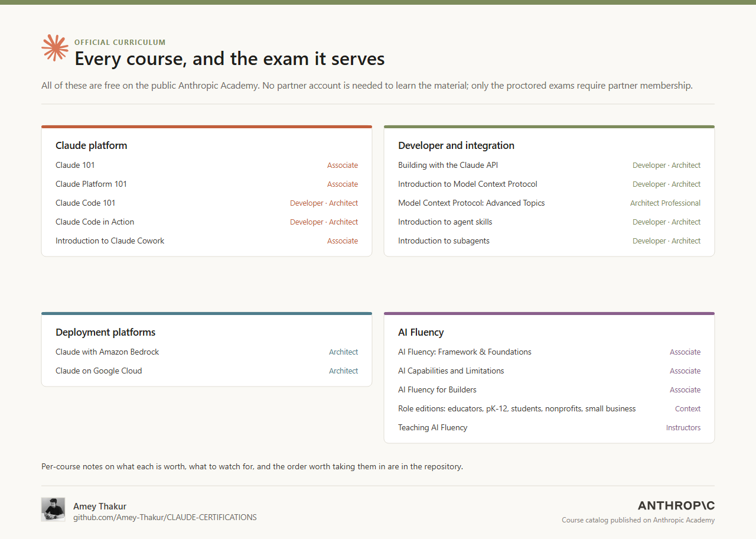The height and width of the screenshot is (539, 756).
Task: Click Developer · Architect tag for Introduction to subagents
Action: [x=666, y=241]
